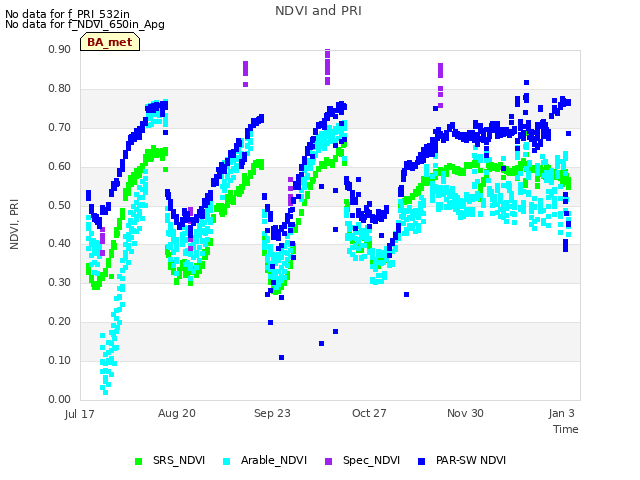This screenshot has width=640, height=480.
Task: Click the green SRS_NDVI legend swatch
Action: (x=138, y=461)
